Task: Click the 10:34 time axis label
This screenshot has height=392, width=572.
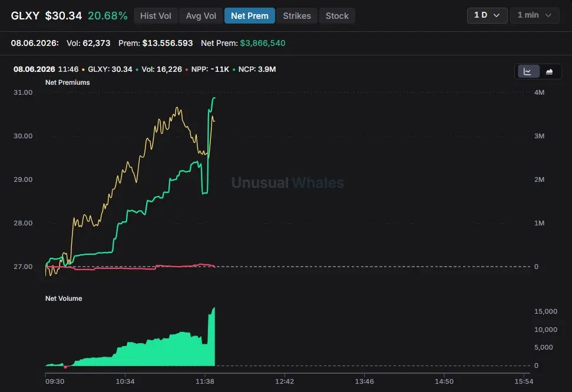Action: (125, 381)
